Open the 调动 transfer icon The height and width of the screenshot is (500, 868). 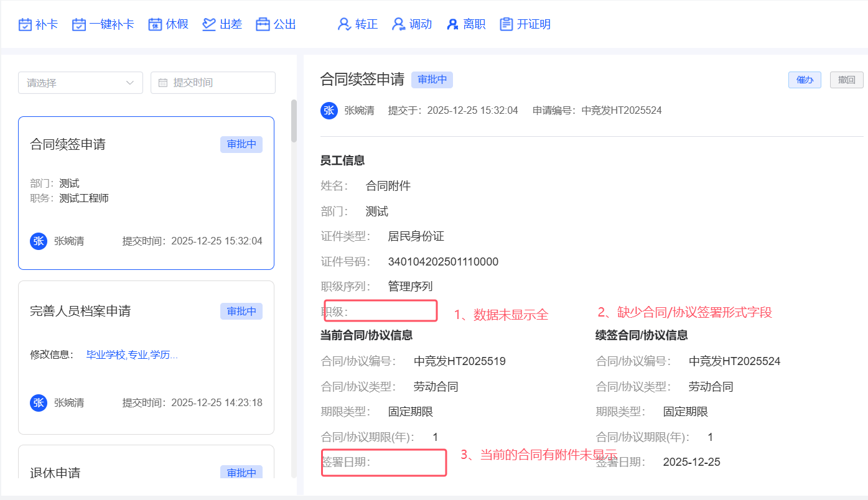(x=398, y=24)
